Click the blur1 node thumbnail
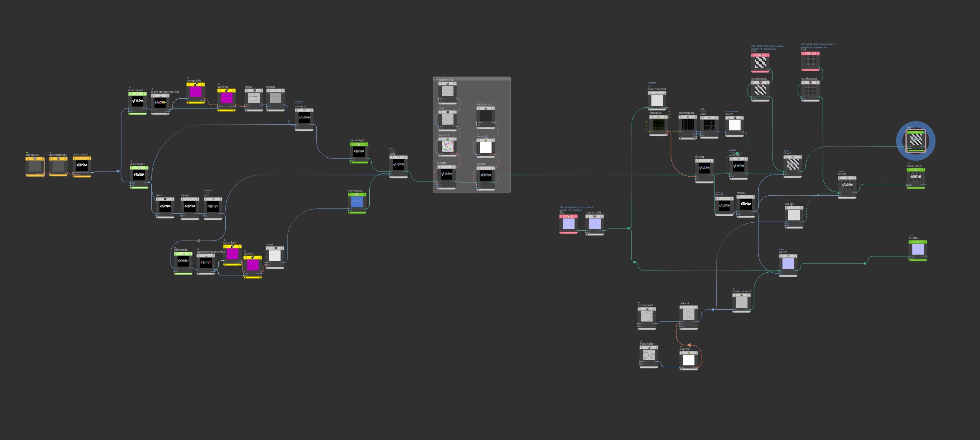This screenshot has width=980, height=440. pos(165,207)
